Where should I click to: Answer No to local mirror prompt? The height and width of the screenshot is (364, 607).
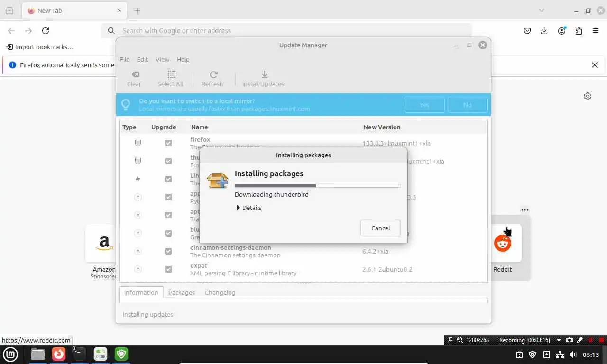(468, 105)
